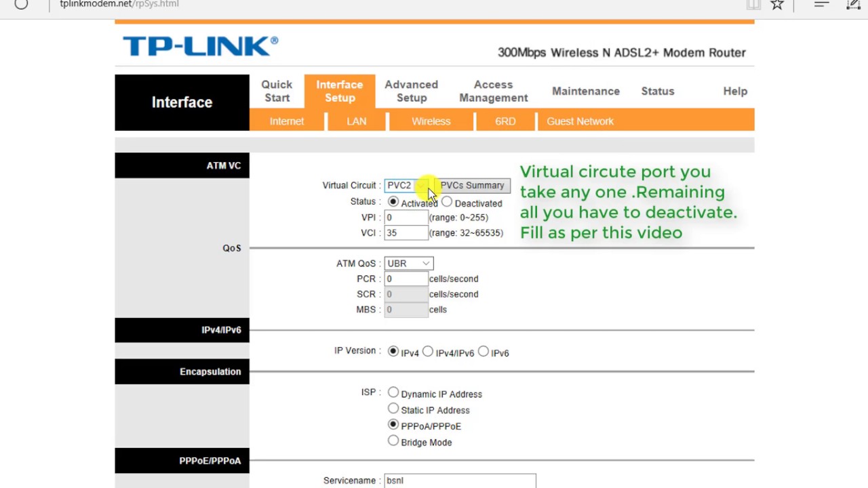Select Dynamic IP Address ISP option
868x488 pixels.
coord(393,392)
